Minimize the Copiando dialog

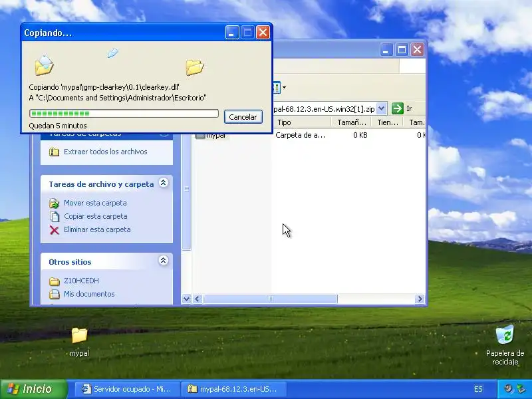[232, 33]
